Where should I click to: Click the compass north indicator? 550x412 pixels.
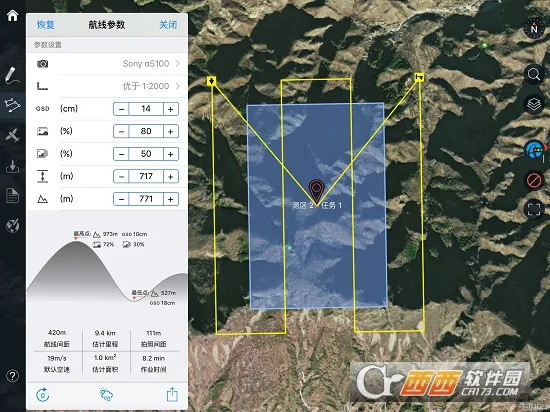pos(534,28)
